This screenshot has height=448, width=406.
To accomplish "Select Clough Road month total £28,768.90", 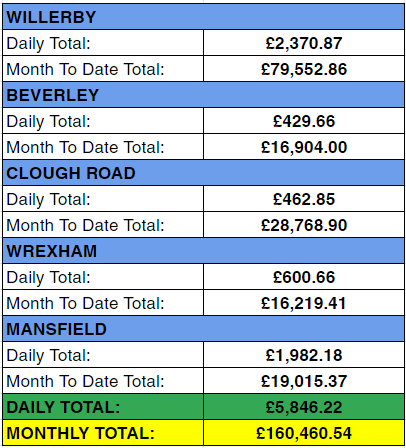I will [304, 225].
